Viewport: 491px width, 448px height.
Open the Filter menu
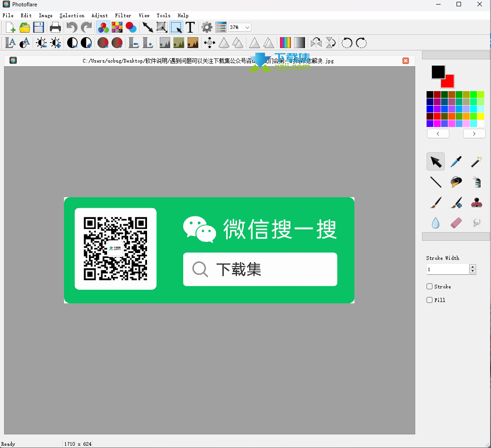(x=123, y=15)
